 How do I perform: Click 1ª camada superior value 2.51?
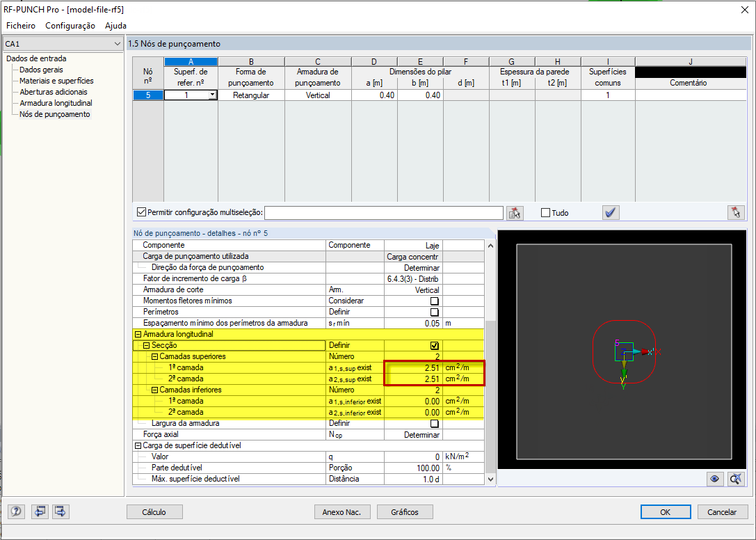pyautogui.click(x=414, y=367)
